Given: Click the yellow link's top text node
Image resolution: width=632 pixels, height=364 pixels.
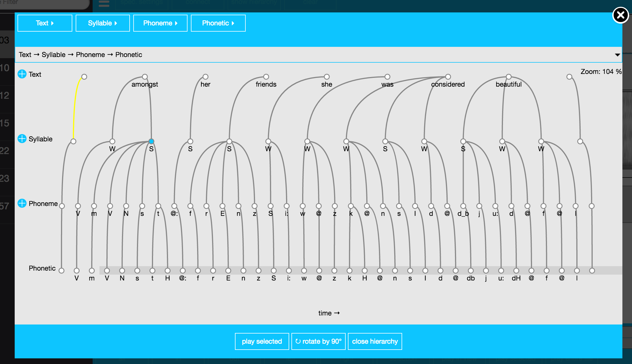Looking at the screenshot, I should [x=84, y=77].
